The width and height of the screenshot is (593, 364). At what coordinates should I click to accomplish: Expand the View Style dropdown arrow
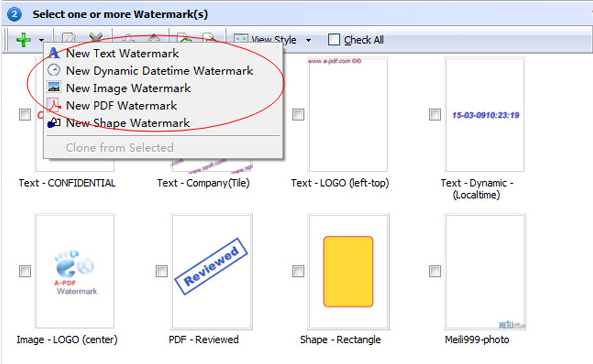(309, 40)
